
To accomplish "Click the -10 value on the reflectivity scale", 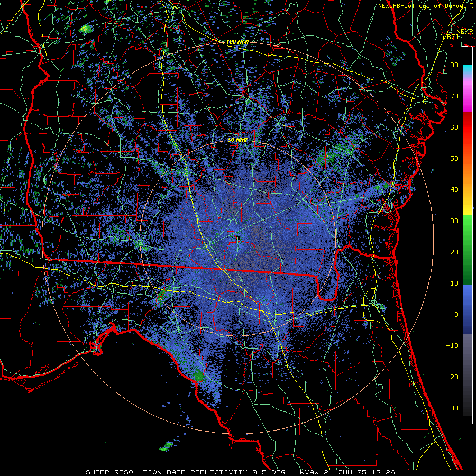I will [x=452, y=346].
